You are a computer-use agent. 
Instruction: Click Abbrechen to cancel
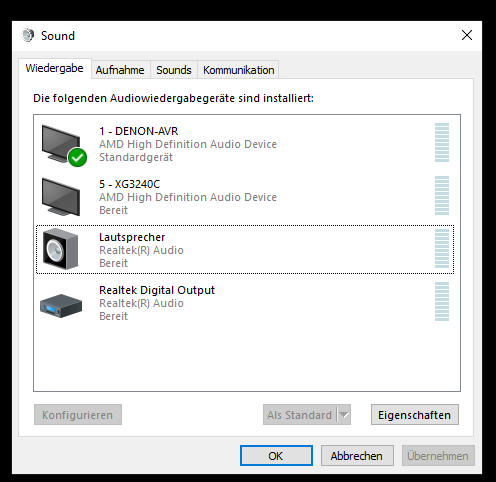pos(357,456)
